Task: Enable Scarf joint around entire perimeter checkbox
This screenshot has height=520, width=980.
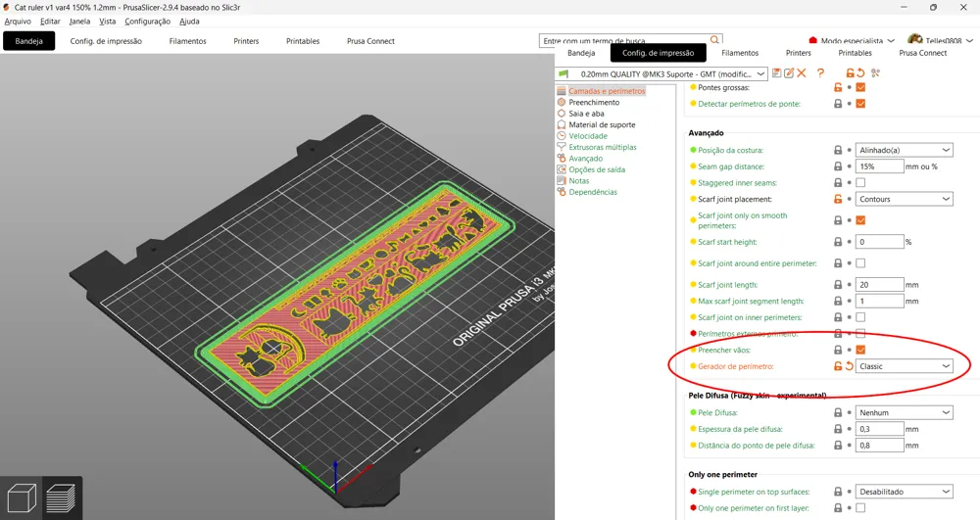Action: coord(860,263)
